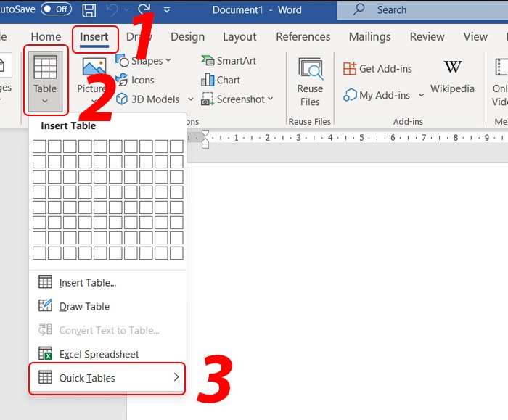The width and height of the screenshot is (508, 420).
Task: Click the Get Add-ins icon
Action: [350, 68]
